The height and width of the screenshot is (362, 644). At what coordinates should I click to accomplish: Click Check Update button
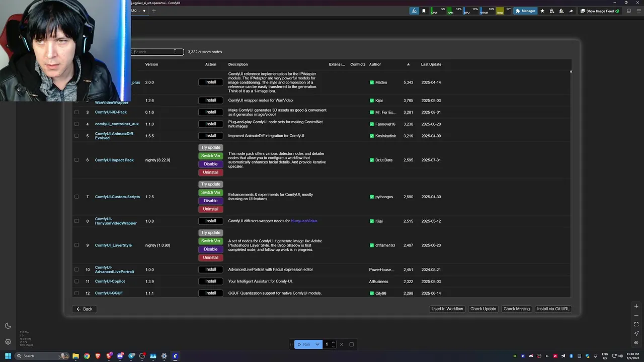pyautogui.click(x=483, y=309)
